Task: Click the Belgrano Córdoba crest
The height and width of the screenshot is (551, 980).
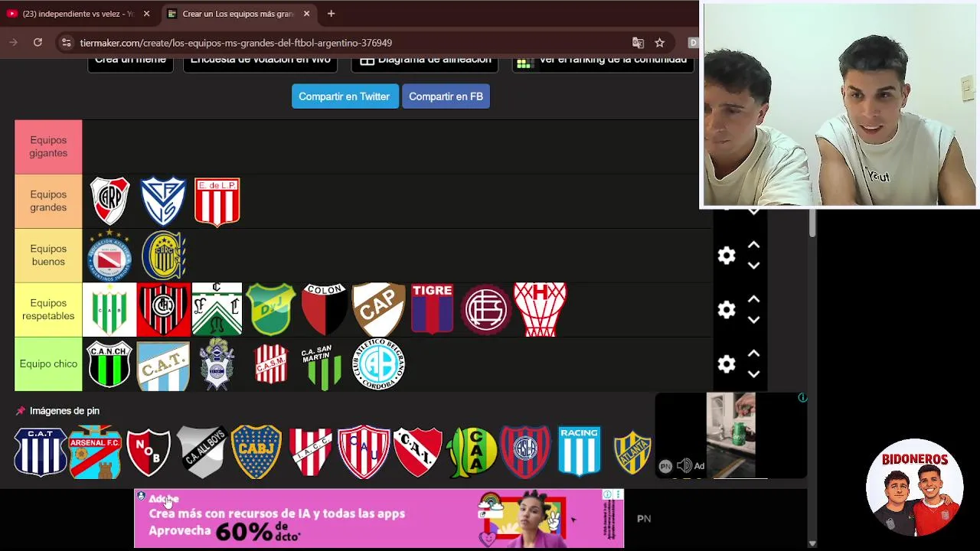Action: coord(378,364)
